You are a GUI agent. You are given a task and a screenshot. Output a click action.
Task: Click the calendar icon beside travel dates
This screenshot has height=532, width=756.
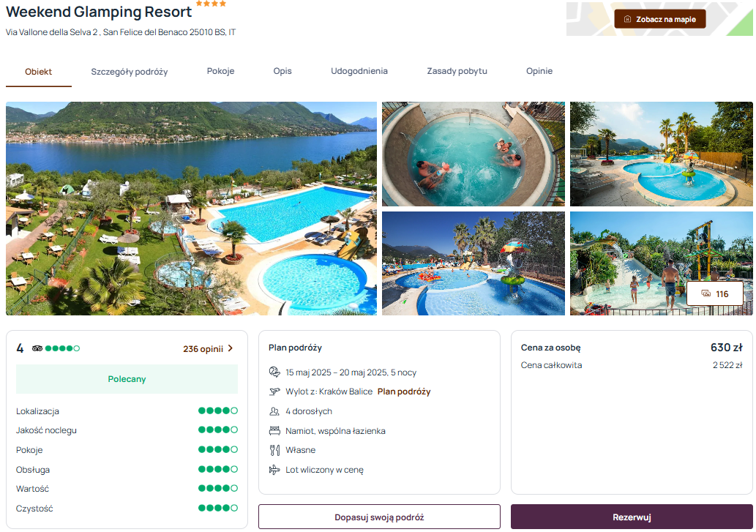click(274, 372)
